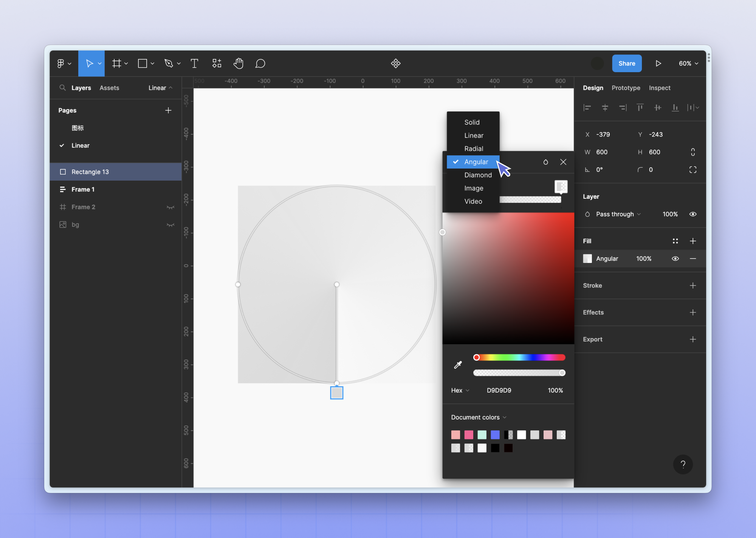The image size is (756, 538).
Task: Open the Resources components tool
Action: pos(217,63)
